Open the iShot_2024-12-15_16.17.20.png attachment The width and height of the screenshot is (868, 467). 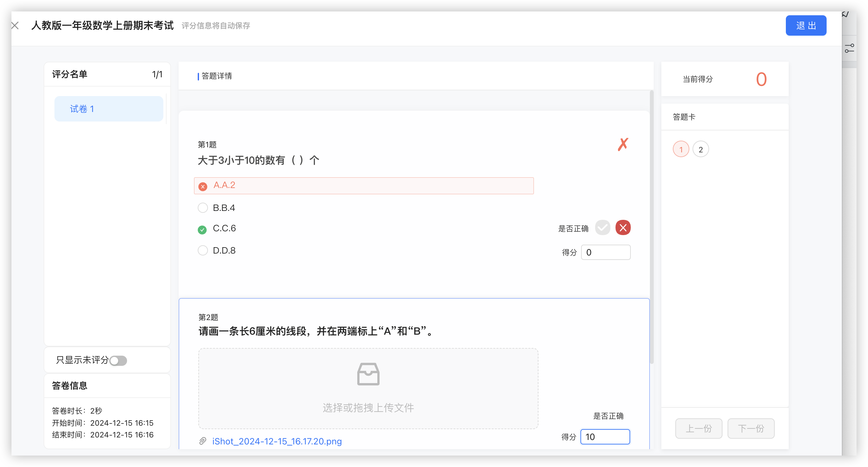coord(277,441)
